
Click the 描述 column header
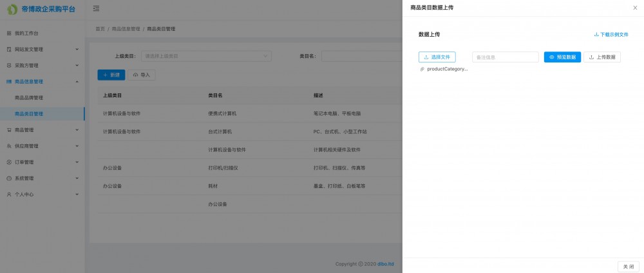[x=318, y=95]
